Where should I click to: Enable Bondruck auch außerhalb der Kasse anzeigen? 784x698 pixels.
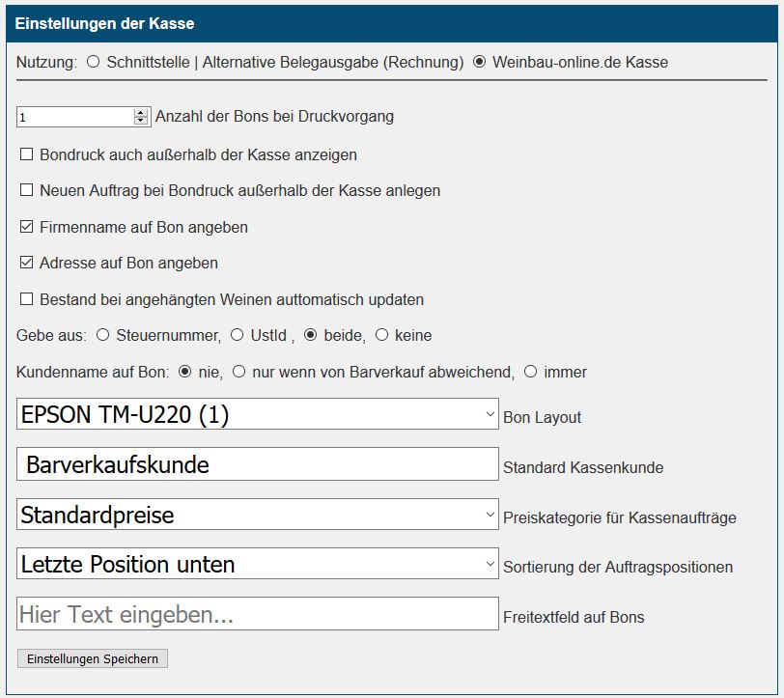[x=27, y=154]
